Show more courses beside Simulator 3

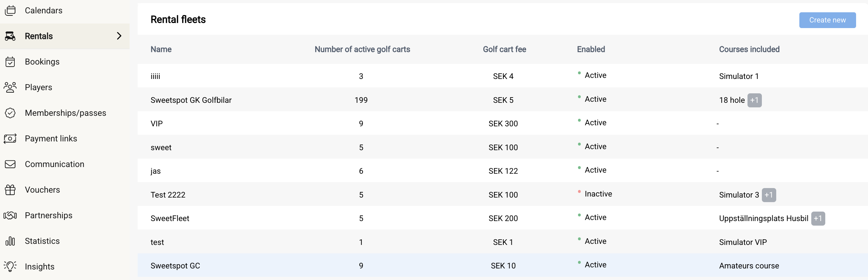click(x=769, y=195)
